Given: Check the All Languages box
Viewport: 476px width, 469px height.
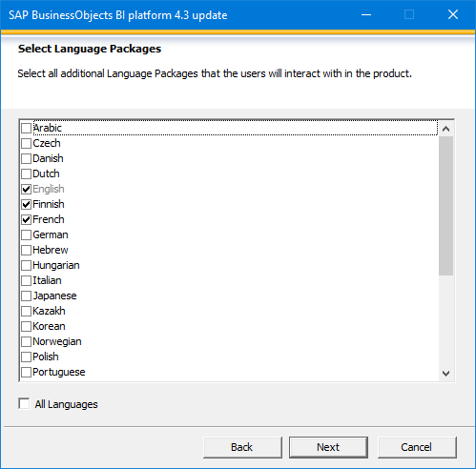Looking at the screenshot, I should 24,404.
